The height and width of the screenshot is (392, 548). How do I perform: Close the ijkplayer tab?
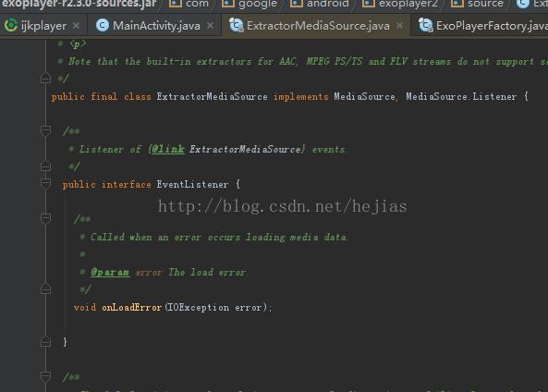[x=76, y=26]
